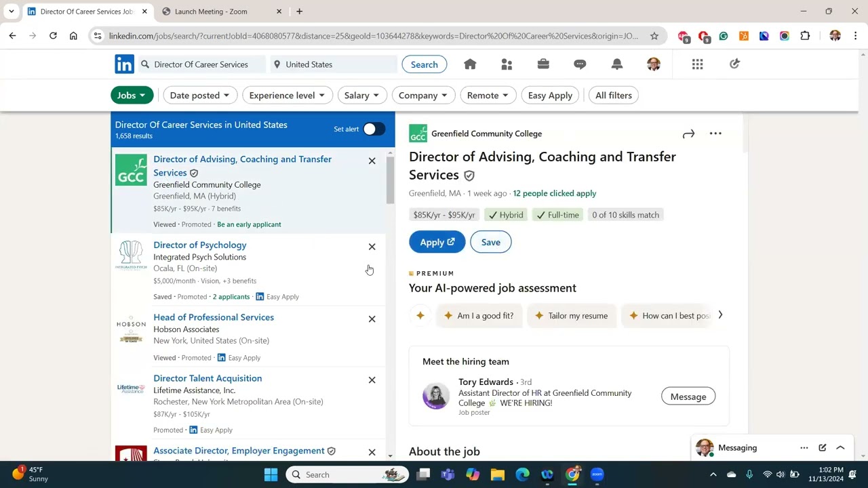This screenshot has height=488, width=868.
Task: Select Tailor my resume suggestion
Action: pyautogui.click(x=572, y=316)
